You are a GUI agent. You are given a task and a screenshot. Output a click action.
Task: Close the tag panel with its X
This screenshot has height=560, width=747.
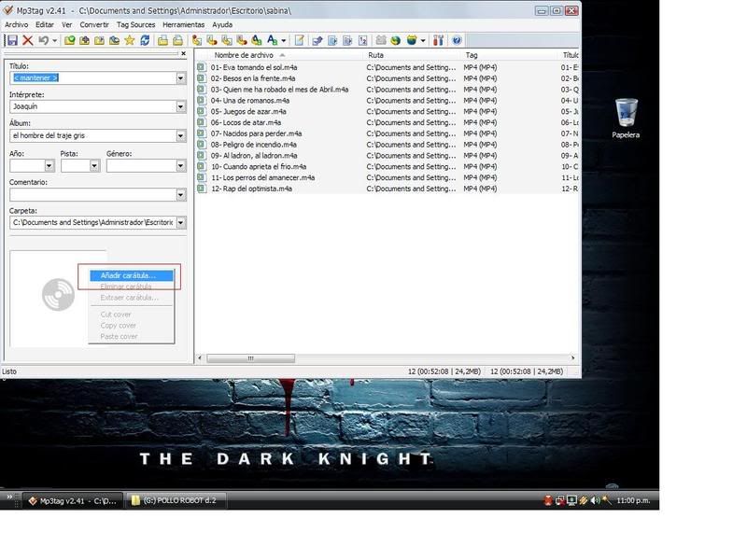tap(183, 53)
